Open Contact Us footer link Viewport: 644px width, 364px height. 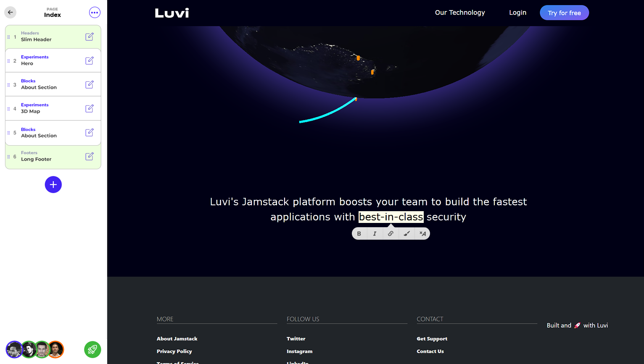(430, 351)
